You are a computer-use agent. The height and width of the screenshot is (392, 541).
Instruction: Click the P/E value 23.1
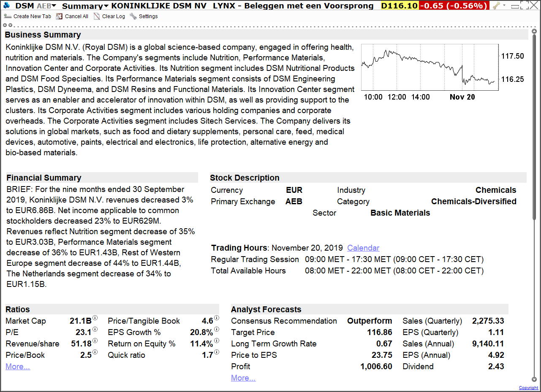click(x=84, y=332)
